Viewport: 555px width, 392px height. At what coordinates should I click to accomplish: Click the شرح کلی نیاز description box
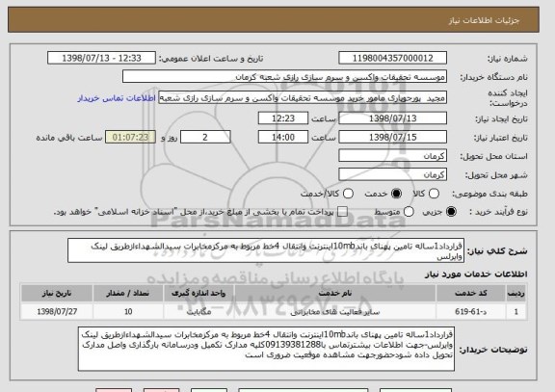point(266,250)
